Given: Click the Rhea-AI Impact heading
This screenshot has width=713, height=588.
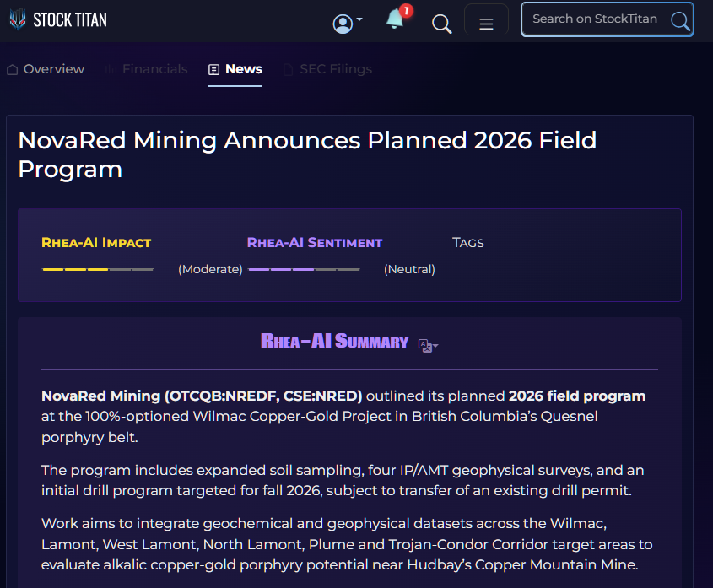Looking at the screenshot, I should tap(96, 242).
